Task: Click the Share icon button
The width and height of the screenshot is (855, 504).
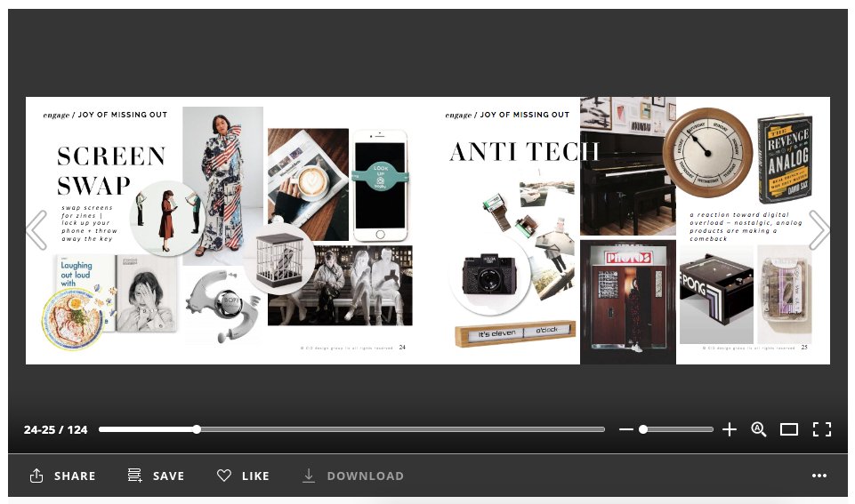Action: tap(62, 476)
